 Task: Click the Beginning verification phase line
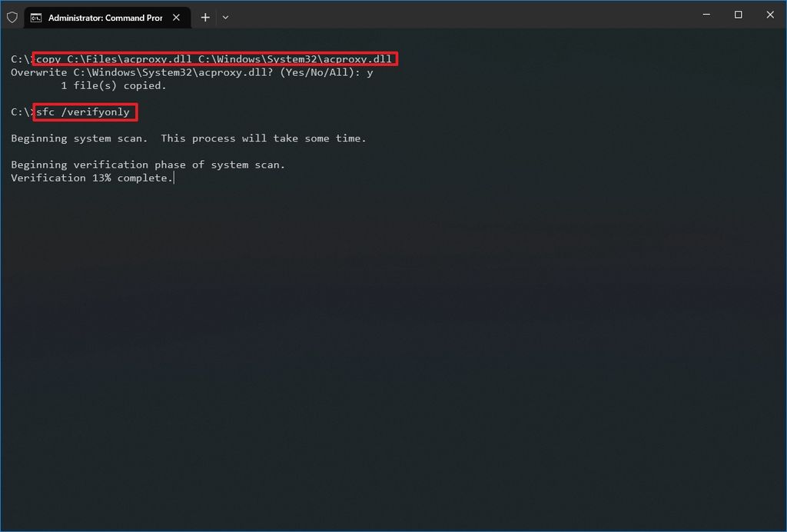pos(148,165)
